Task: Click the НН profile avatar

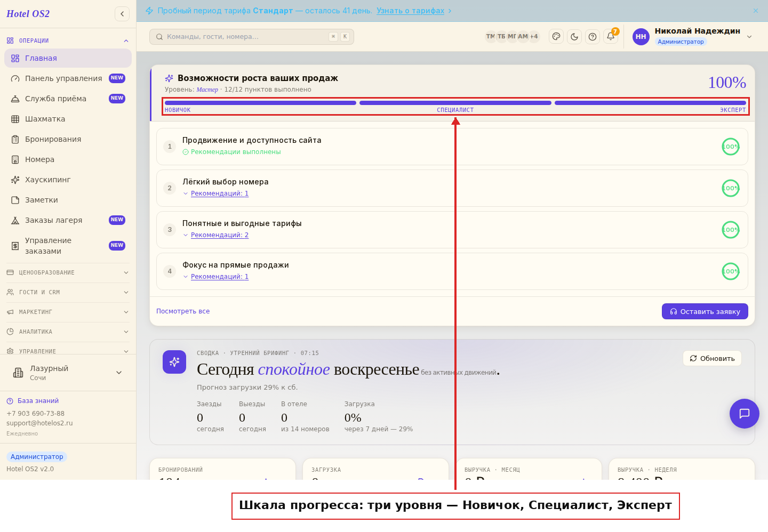Action: [641, 37]
